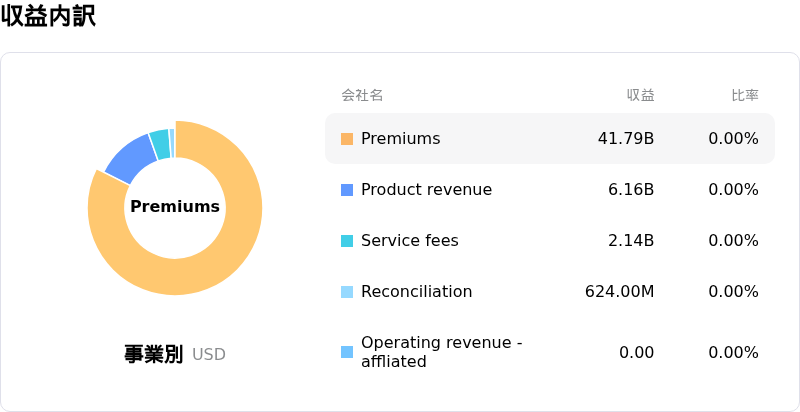
Task: Click the 事業別 label below the chart
Action: (x=153, y=354)
